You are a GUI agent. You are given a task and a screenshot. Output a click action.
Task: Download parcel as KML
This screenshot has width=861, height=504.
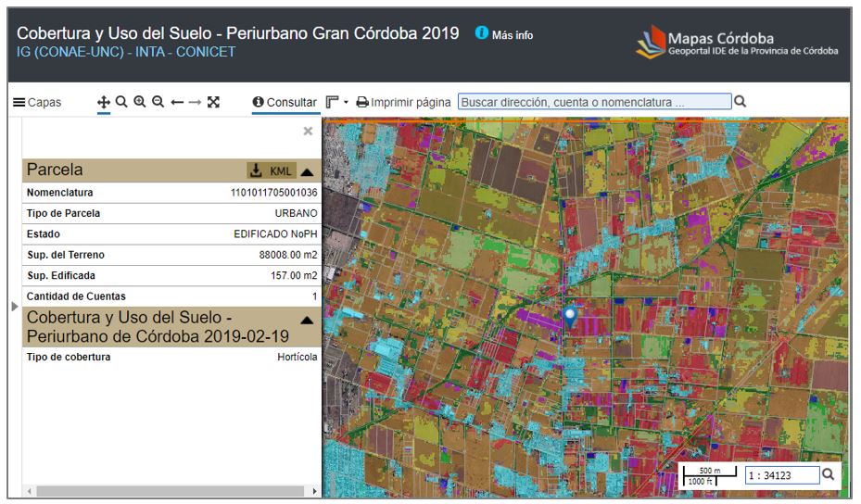point(272,170)
